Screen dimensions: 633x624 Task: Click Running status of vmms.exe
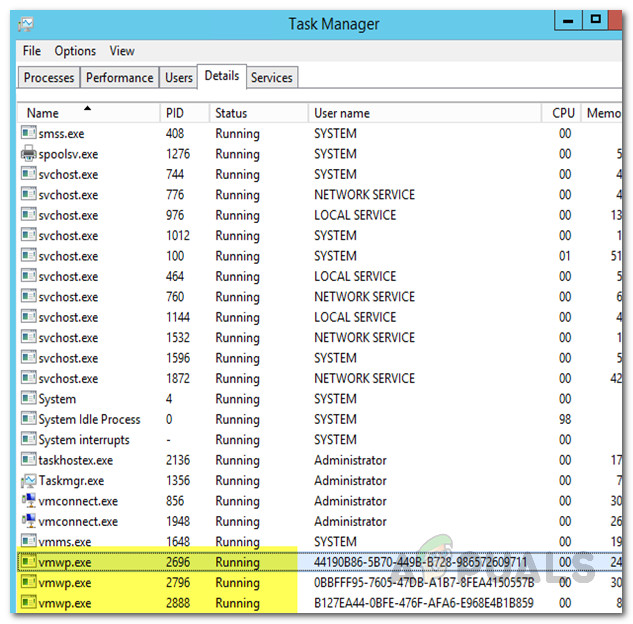coord(237,542)
